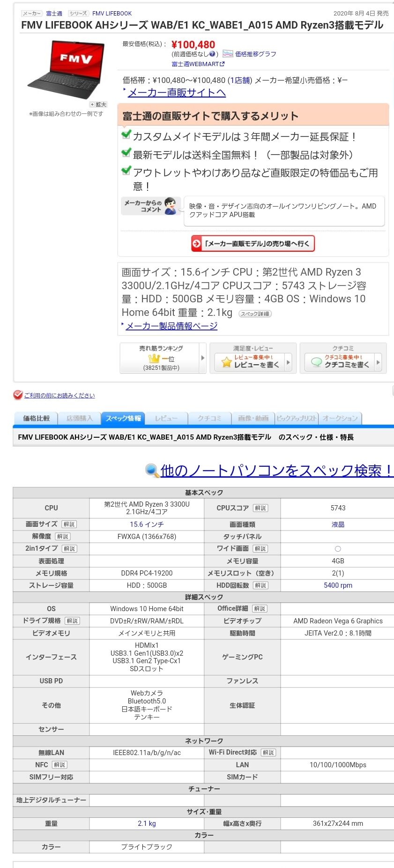Click red check icon beside ご利用の前に
The height and width of the screenshot is (868, 394).
coord(18,395)
